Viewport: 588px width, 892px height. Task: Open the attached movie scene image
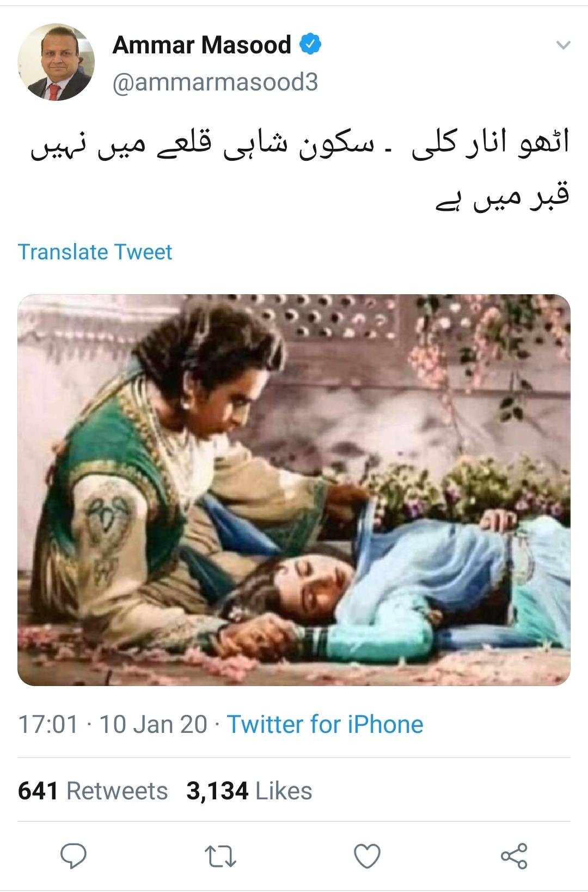294,490
